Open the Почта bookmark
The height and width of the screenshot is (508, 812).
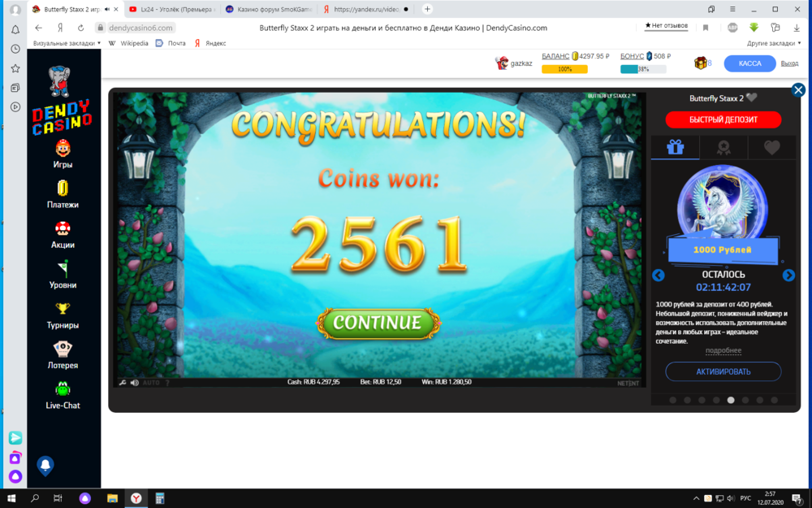(x=171, y=44)
